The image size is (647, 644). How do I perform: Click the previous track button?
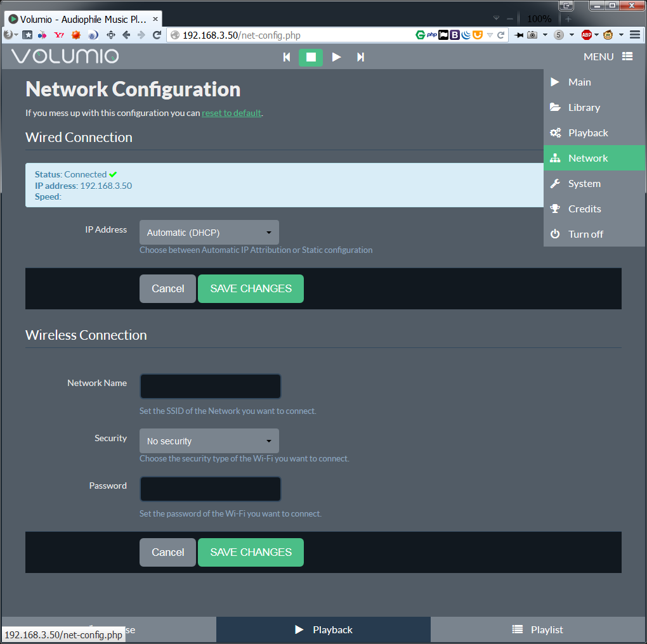[x=287, y=57]
